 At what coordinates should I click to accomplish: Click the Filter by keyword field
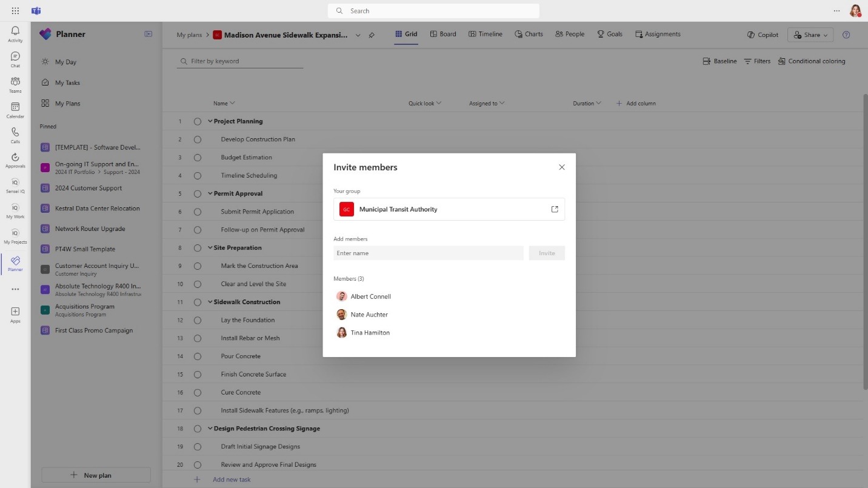tap(240, 61)
